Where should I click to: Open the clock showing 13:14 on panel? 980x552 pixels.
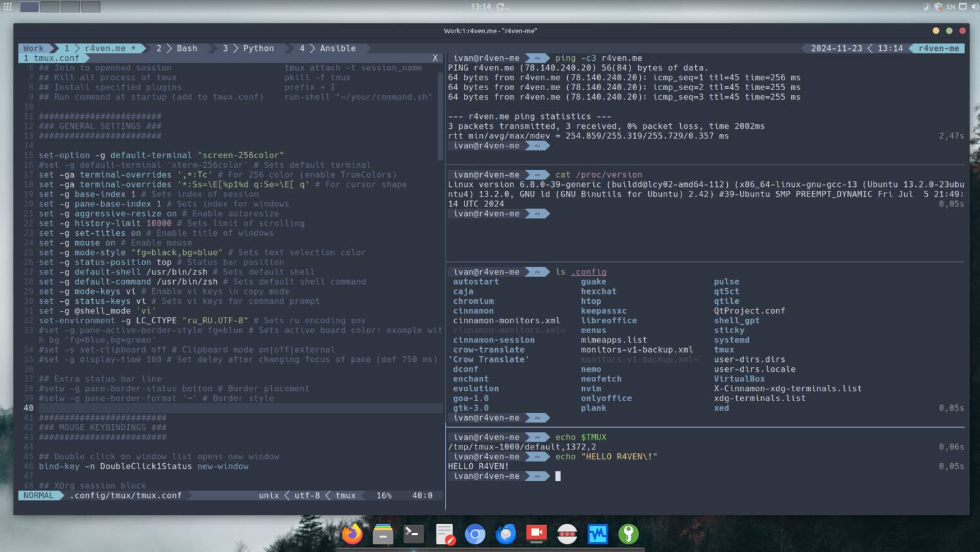(481, 7)
